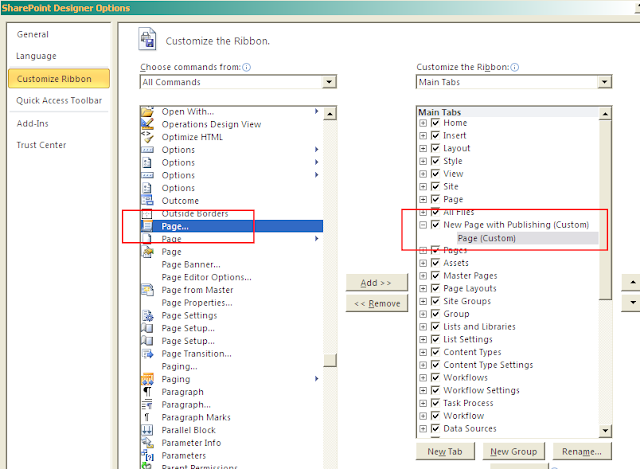This screenshot has height=469, width=640.
Task: Click the New Tab button
Action: pyautogui.click(x=445, y=451)
